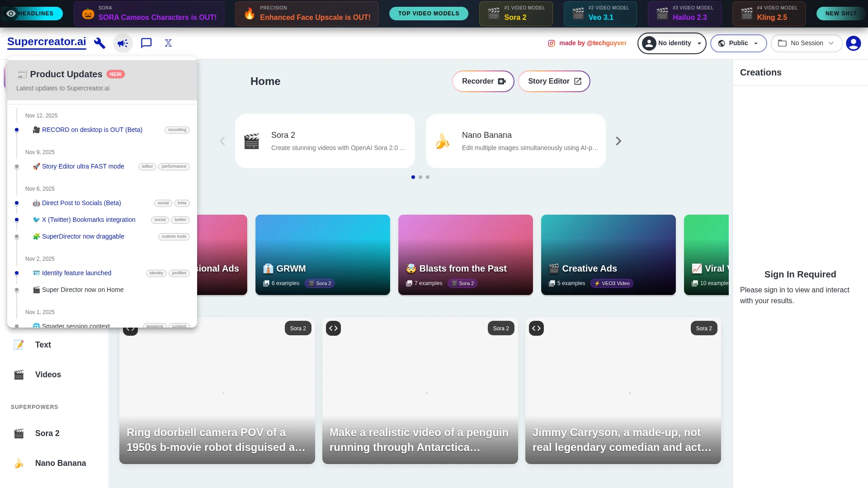Click the user profile avatar icon
This screenshot has width=868, height=488.
point(853,43)
